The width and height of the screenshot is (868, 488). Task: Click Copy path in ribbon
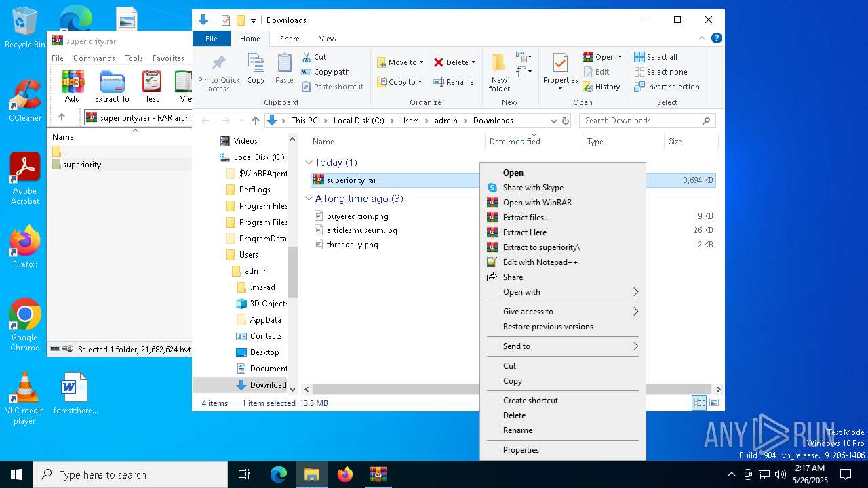click(x=325, y=72)
